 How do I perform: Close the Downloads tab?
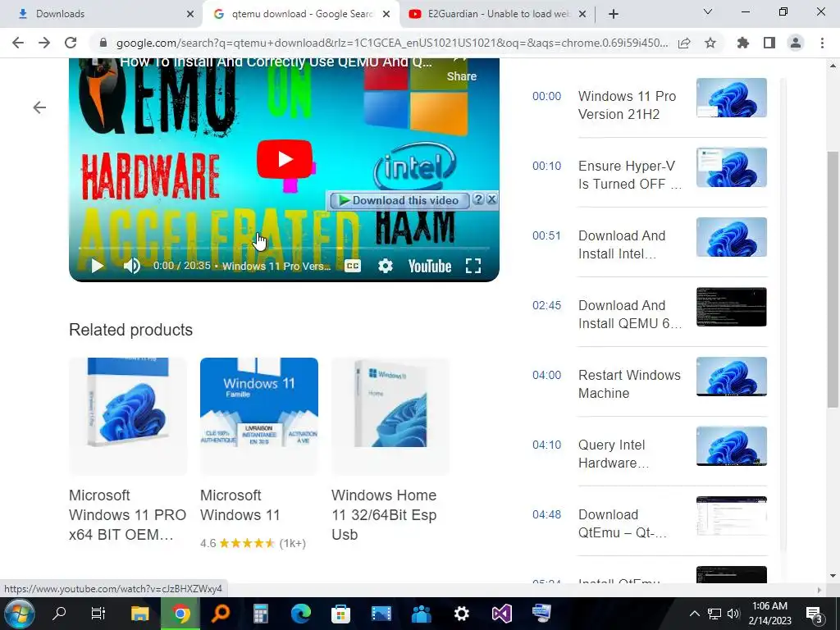click(190, 14)
